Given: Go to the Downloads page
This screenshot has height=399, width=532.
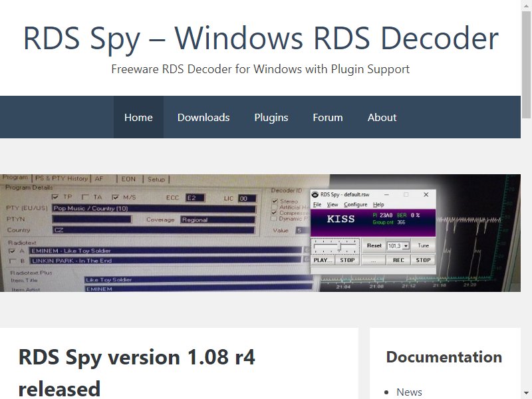Looking at the screenshot, I should [x=203, y=117].
